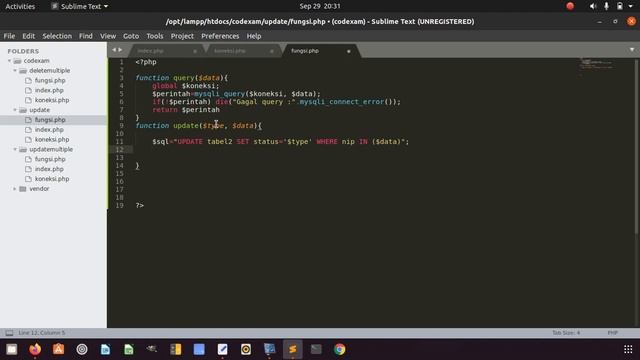Open the Goto menu
This screenshot has width=640, height=360.
click(x=131, y=36)
